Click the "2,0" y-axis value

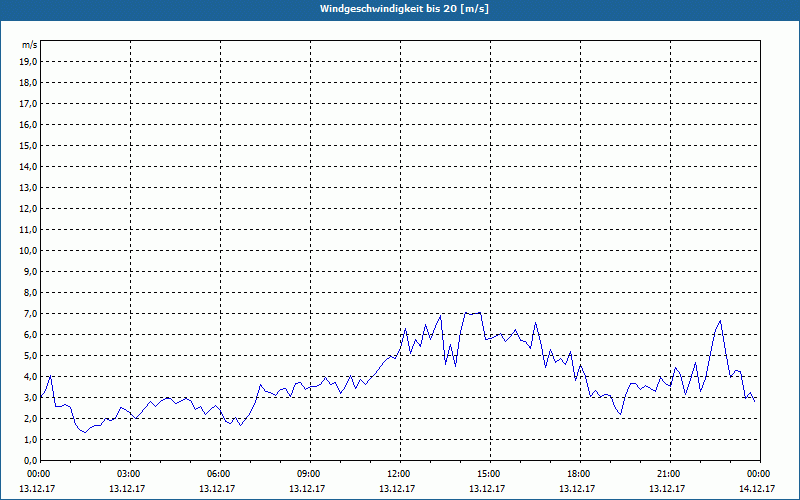[x=30, y=418]
